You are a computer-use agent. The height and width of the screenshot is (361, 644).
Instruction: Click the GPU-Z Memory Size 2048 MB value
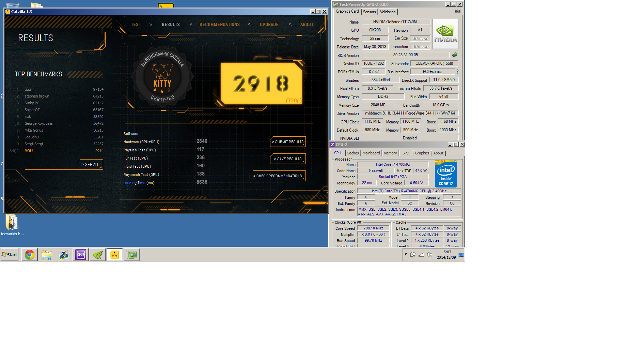[x=378, y=105]
